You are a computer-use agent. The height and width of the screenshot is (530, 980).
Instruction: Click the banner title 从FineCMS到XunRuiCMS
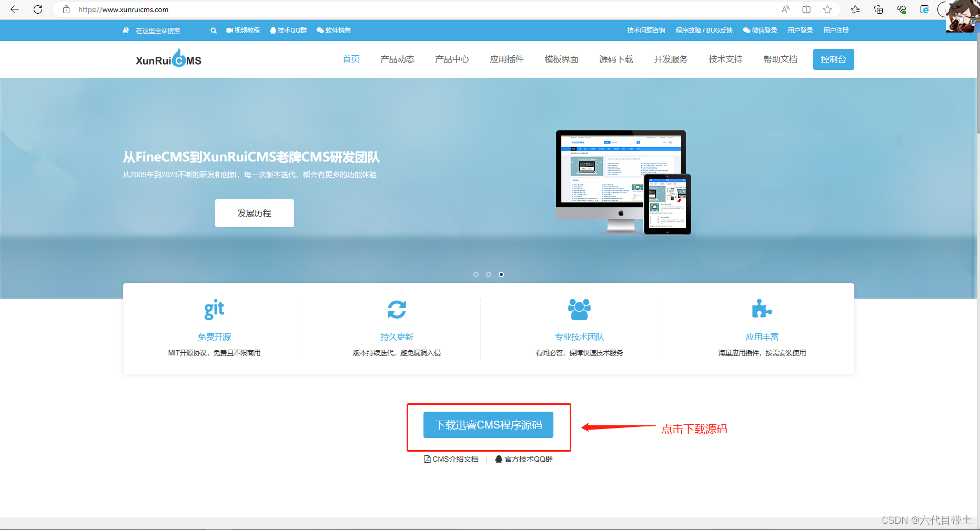[251, 157]
